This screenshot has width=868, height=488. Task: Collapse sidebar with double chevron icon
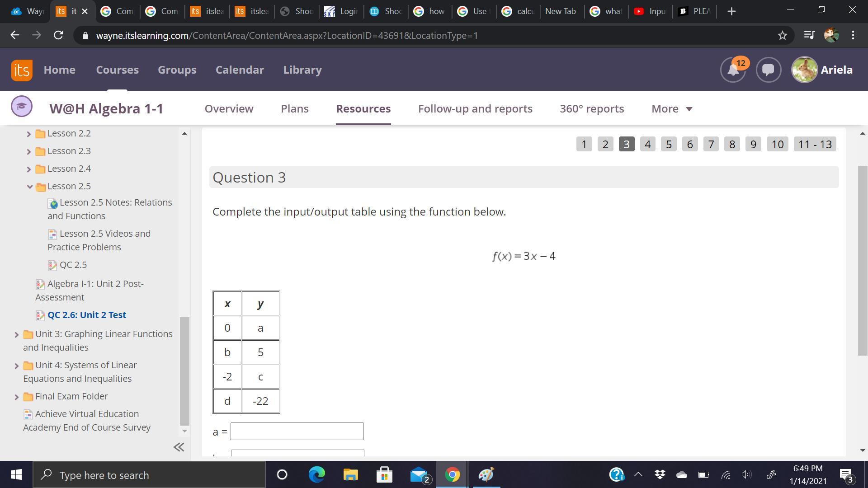tap(179, 447)
